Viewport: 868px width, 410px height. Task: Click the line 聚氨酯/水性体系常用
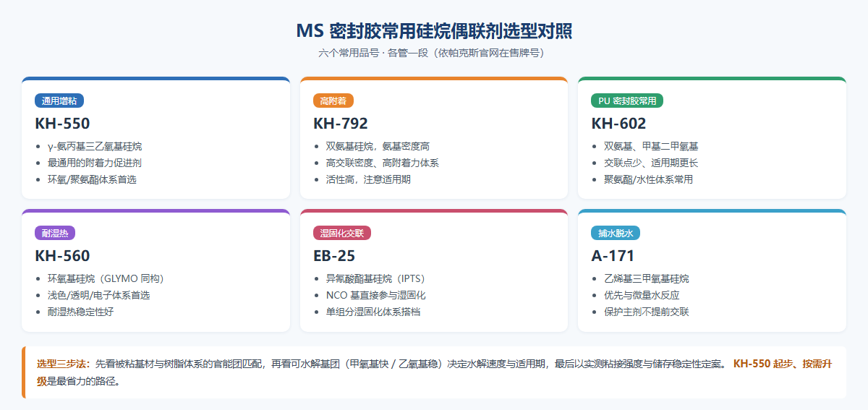648,179
